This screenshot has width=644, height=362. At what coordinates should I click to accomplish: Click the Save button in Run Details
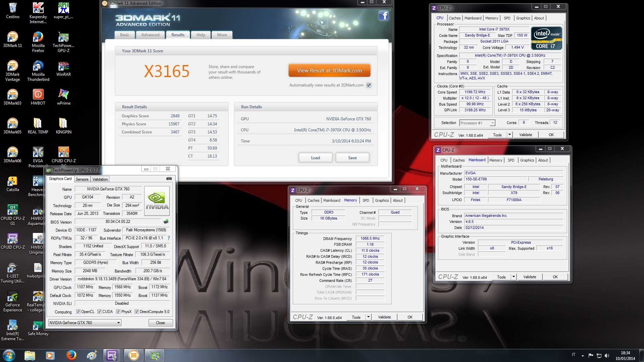coord(352,158)
